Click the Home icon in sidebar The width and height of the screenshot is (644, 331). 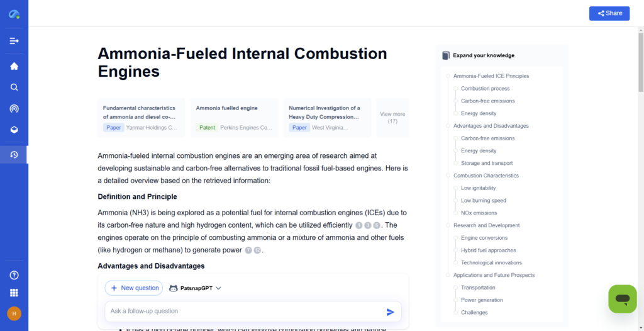(x=14, y=66)
